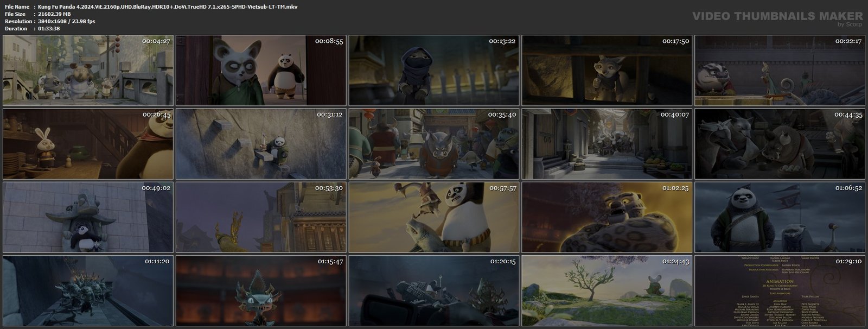Click the duration value 01:33:38
868x329 pixels.
click(49, 29)
